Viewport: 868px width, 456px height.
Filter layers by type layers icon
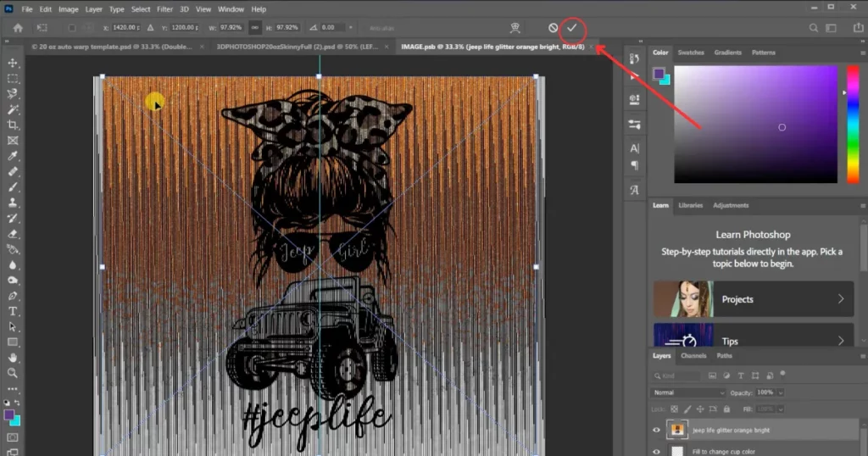[x=741, y=375]
